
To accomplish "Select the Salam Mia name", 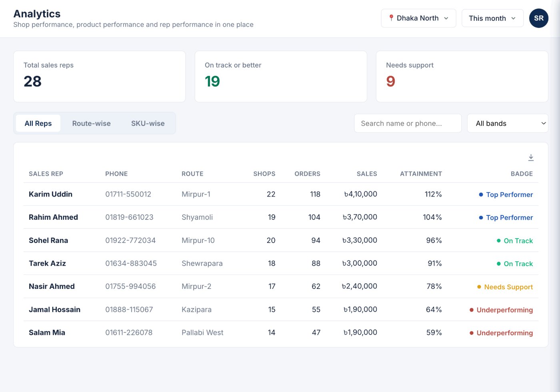I will coord(47,332).
